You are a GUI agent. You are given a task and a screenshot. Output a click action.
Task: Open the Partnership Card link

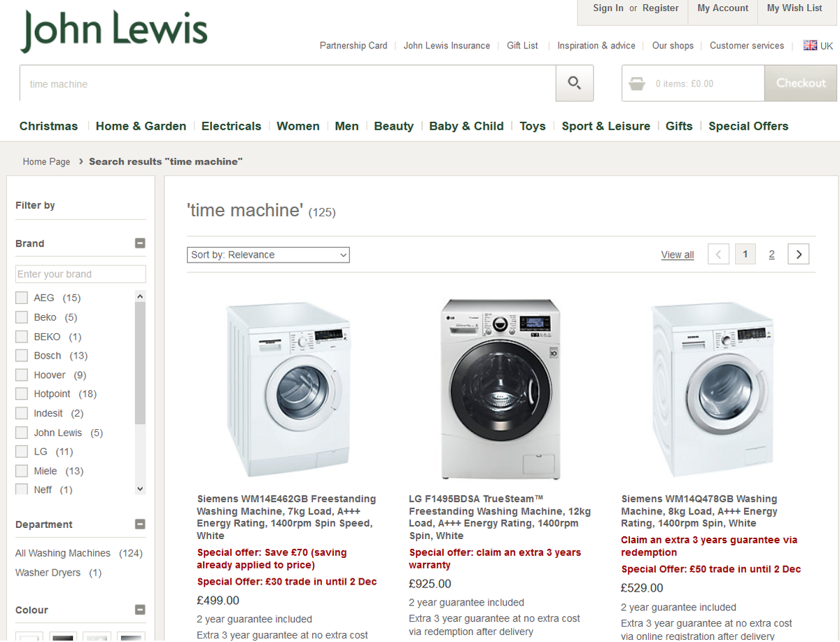point(353,46)
